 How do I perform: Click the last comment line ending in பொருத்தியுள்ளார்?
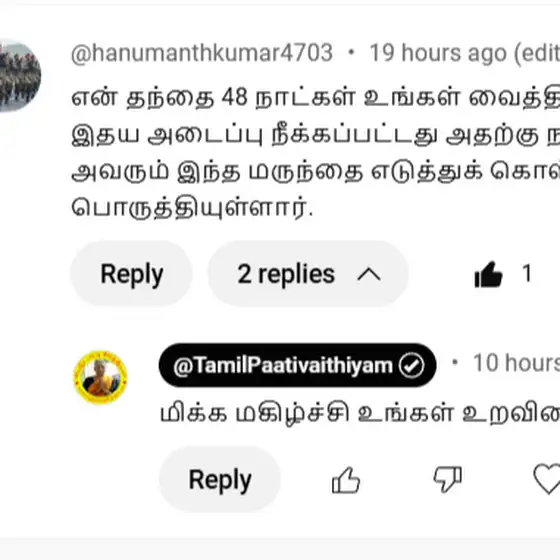pyautogui.click(x=192, y=208)
